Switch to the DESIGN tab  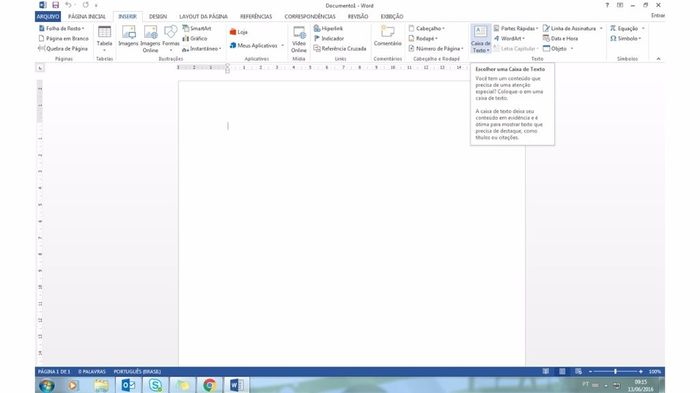158,16
